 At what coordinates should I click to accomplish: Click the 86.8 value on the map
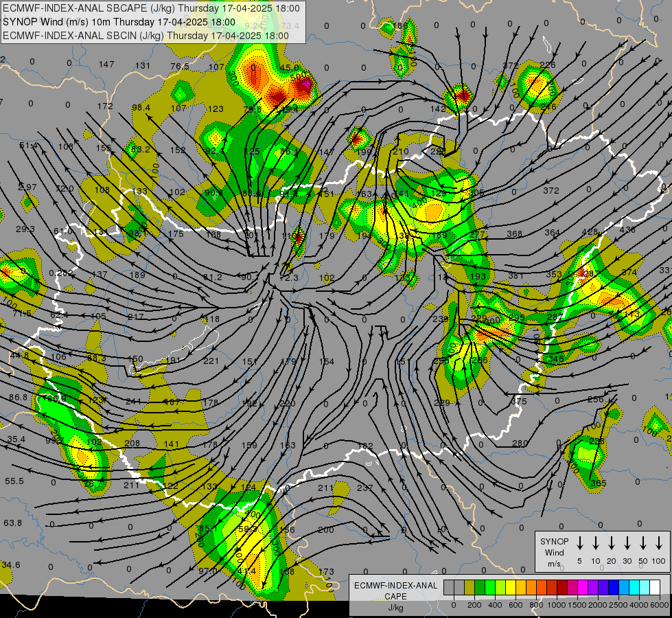point(18,397)
